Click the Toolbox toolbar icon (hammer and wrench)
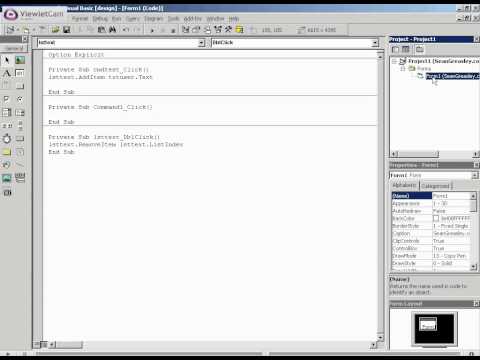The height and width of the screenshot is (360, 480). tap(228, 30)
